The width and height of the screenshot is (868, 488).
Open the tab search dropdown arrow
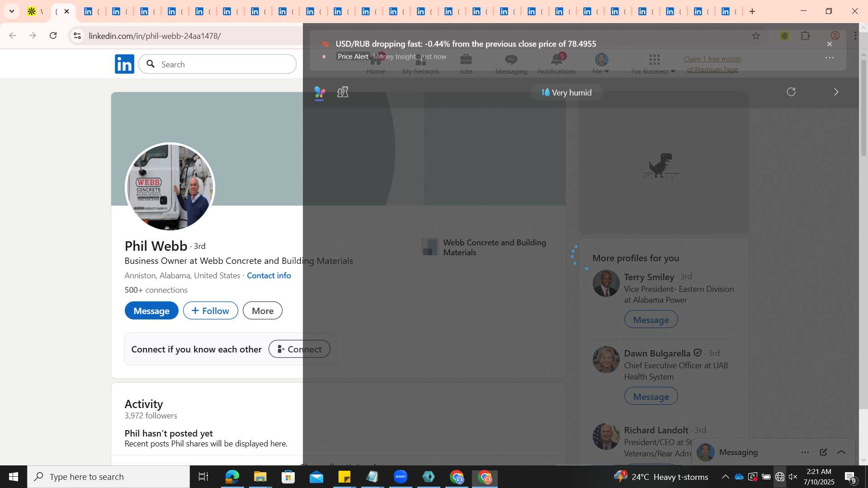pyautogui.click(x=12, y=11)
